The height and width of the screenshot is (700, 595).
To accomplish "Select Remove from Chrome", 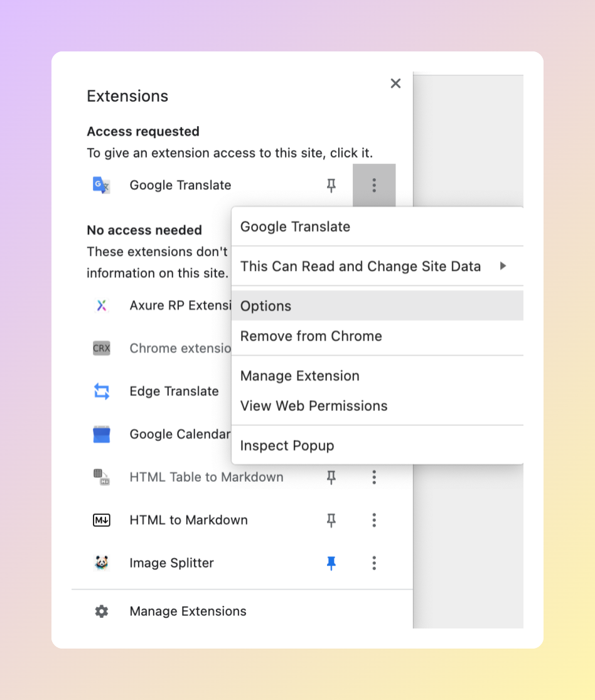I will pyautogui.click(x=377, y=336).
